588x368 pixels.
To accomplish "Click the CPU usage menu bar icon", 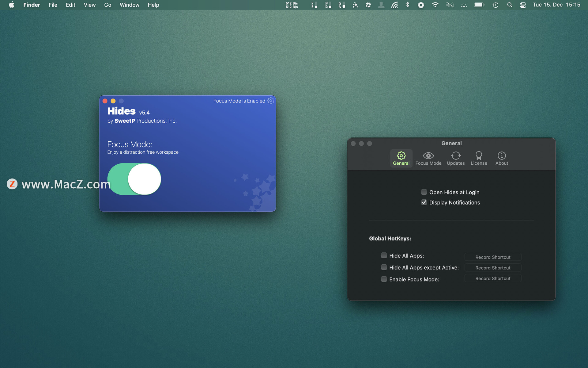I will (x=342, y=5).
